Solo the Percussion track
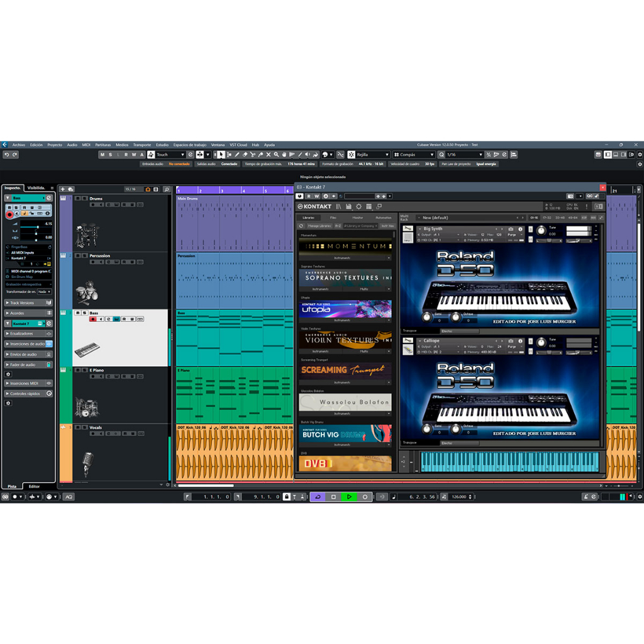The width and height of the screenshot is (644, 644). 84,256
